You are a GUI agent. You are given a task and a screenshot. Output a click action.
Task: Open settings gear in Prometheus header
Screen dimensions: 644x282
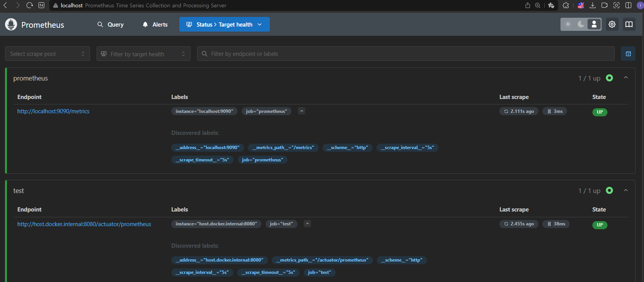[x=612, y=24]
